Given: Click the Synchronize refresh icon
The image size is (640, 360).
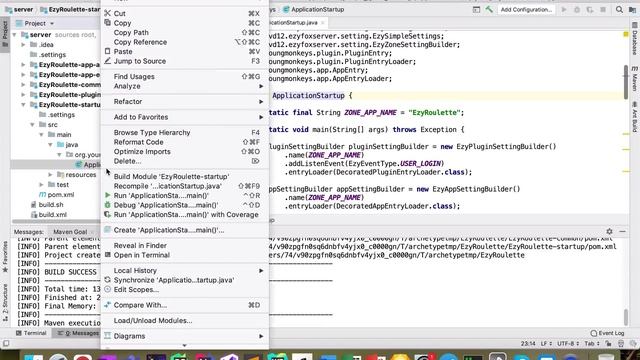Looking at the screenshot, I should (x=107, y=280).
